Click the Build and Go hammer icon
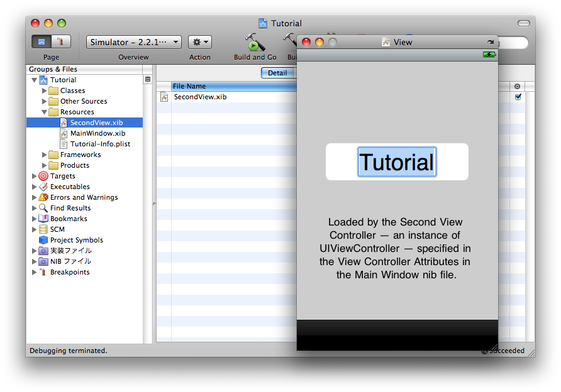This screenshot has height=392, width=561. [255, 43]
